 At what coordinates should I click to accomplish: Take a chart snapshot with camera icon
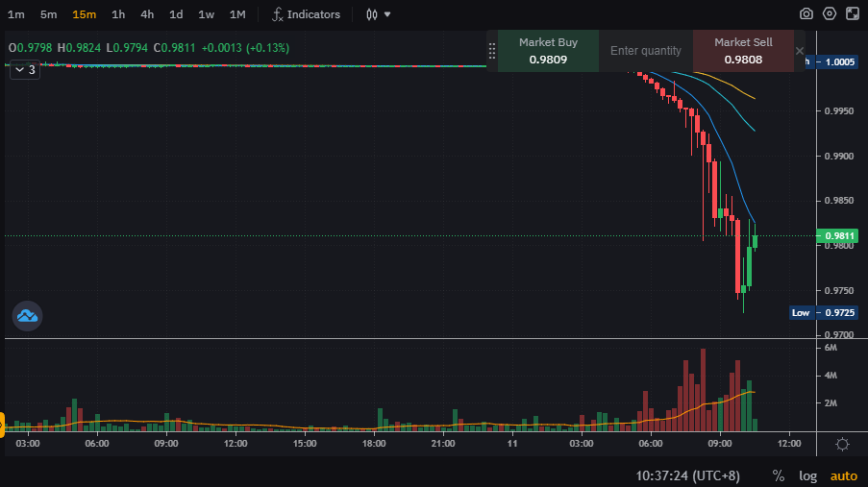[806, 13]
